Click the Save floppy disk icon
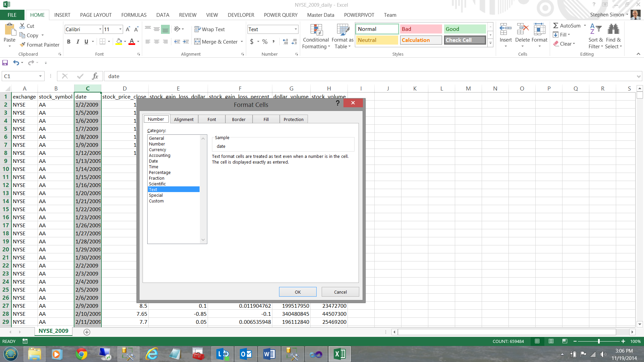The image size is (644, 362). pyautogui.click(x=5, y=63)
